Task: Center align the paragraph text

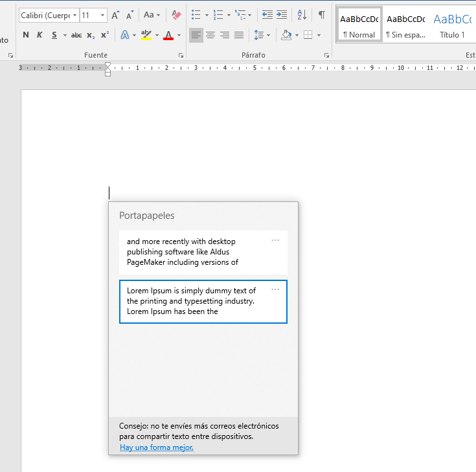Action: 210,35
